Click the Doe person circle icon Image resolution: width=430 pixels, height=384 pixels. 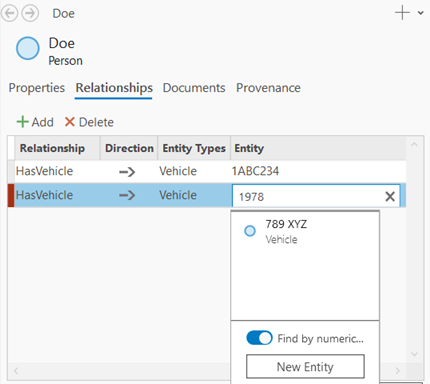[28, 48]
